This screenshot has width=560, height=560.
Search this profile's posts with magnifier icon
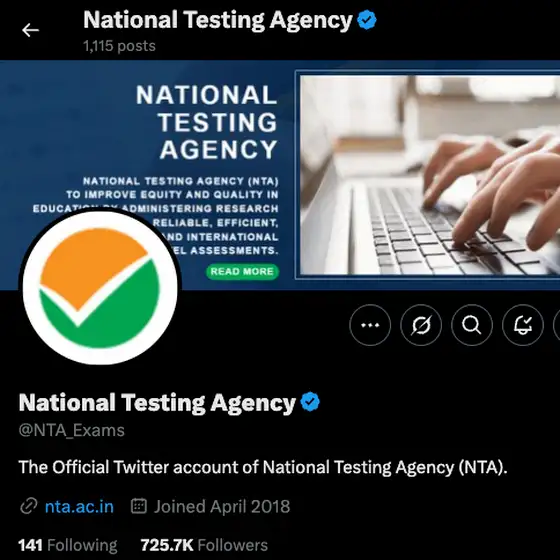point(472,325)
